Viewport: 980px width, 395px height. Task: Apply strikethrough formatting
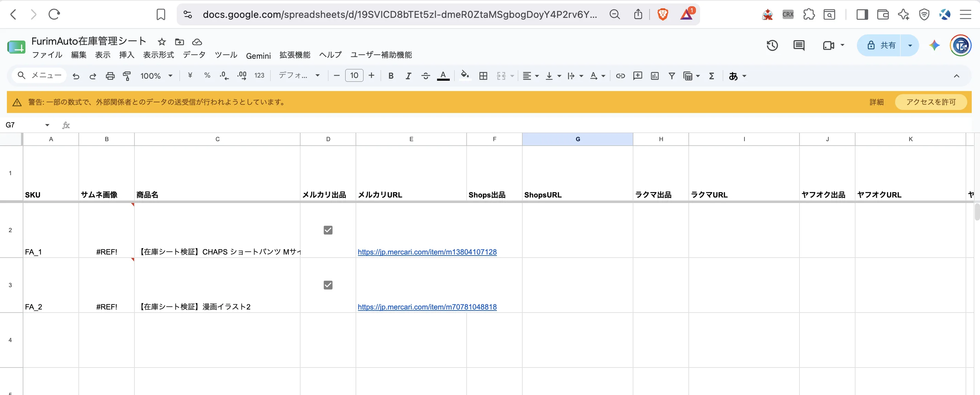pyautogui.click(x=425, y=76)
